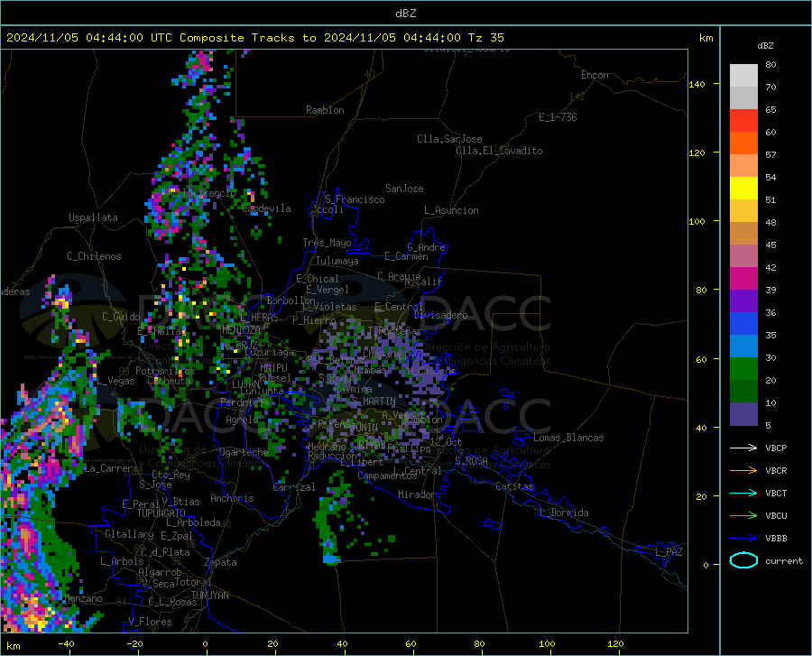Click the 'V_Flores' map label

tap(150, 622)
